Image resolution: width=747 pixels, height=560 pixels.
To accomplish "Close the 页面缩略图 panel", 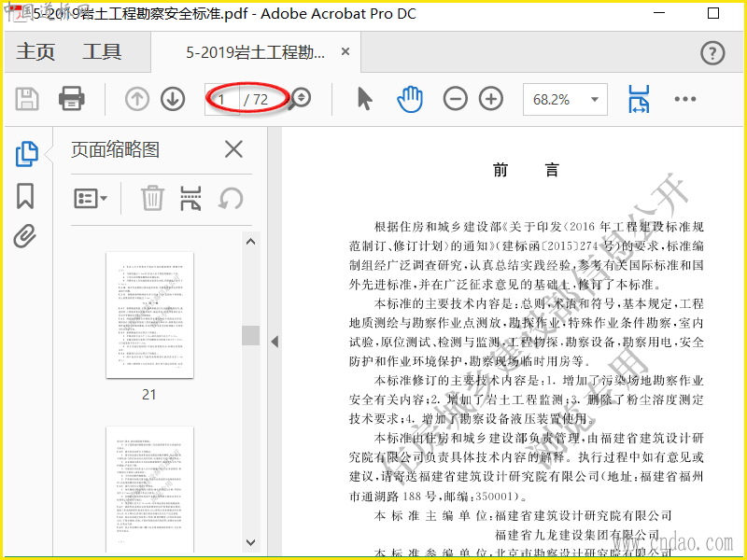I will [233, 149].
